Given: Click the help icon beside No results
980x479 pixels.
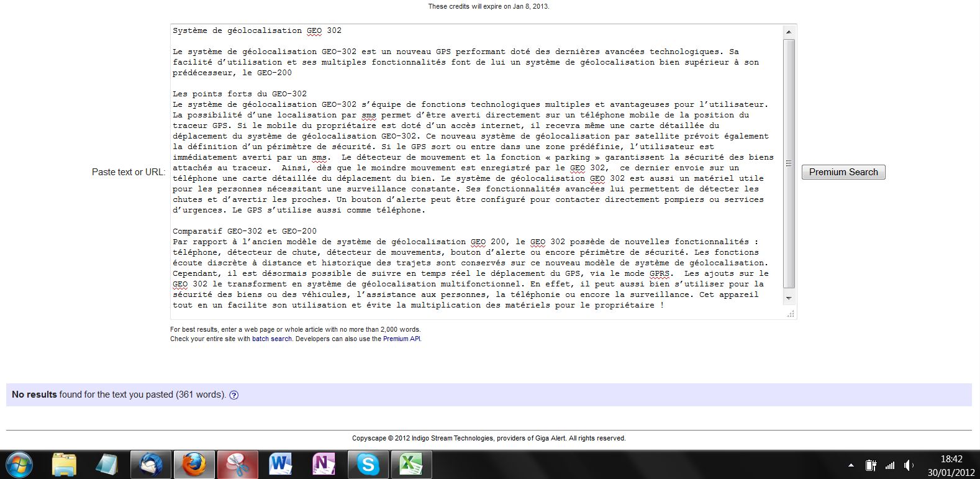Looking at the screenshot, I should (x=234, y=395).
